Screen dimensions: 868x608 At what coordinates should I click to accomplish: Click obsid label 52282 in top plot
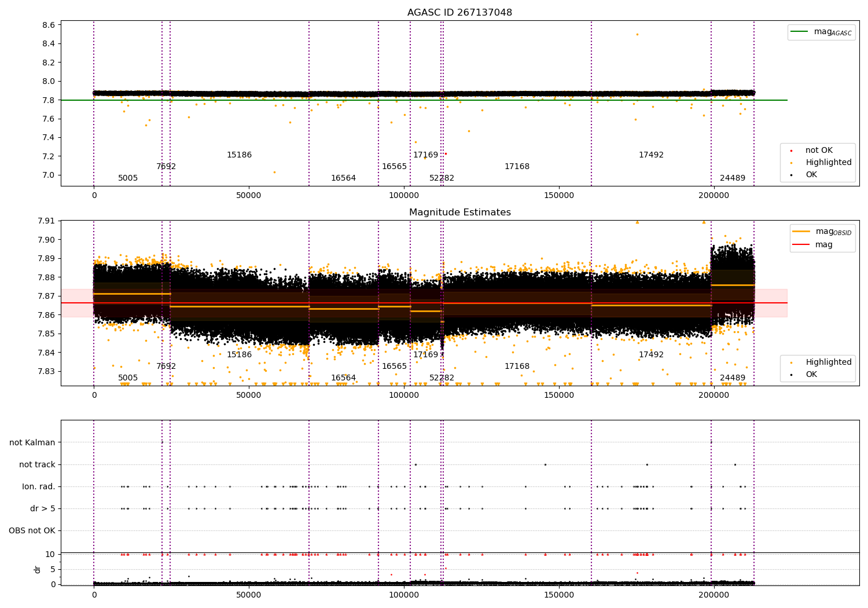tap(442, 178)
